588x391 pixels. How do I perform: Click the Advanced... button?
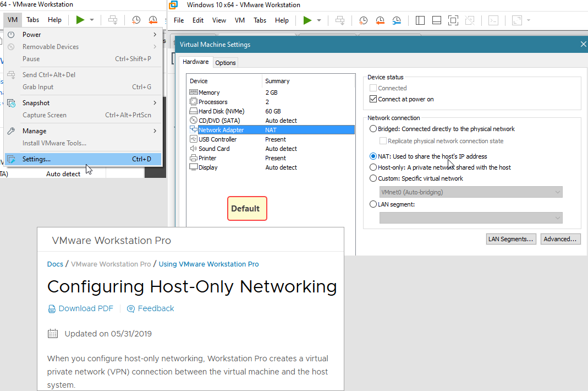(x=560, y=239)
